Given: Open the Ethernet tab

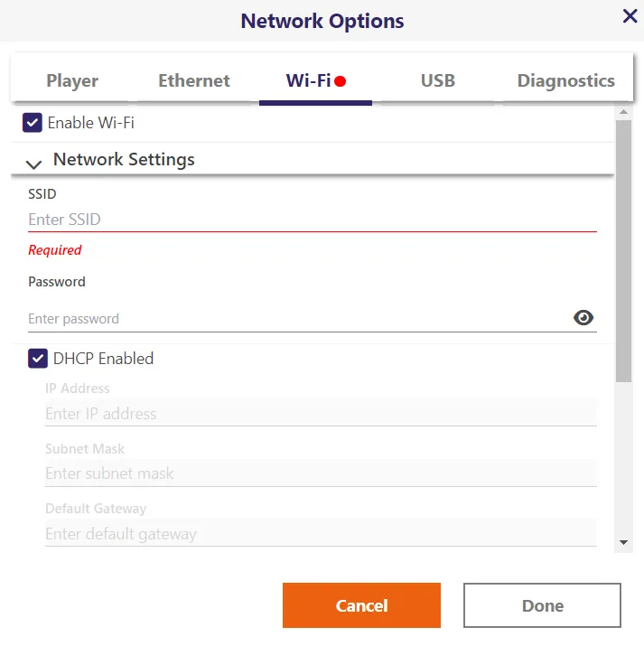Looking at the screenshot, I should pyautogui.click(x=194, y=80).
